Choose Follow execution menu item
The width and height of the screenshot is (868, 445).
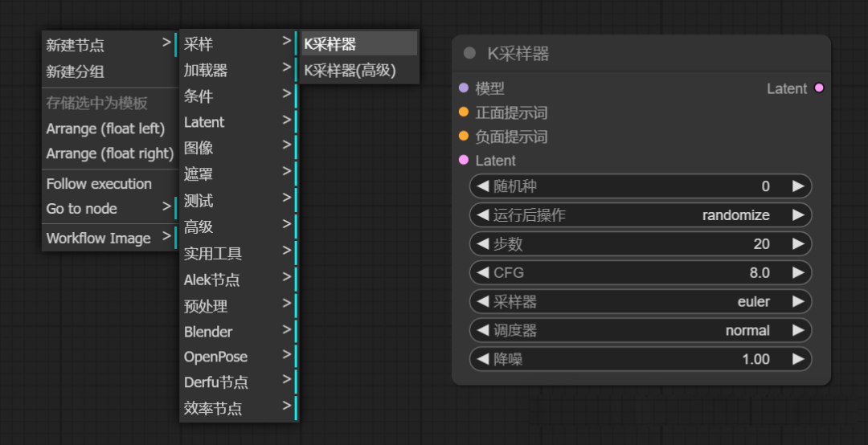click(x=109, y=184)
